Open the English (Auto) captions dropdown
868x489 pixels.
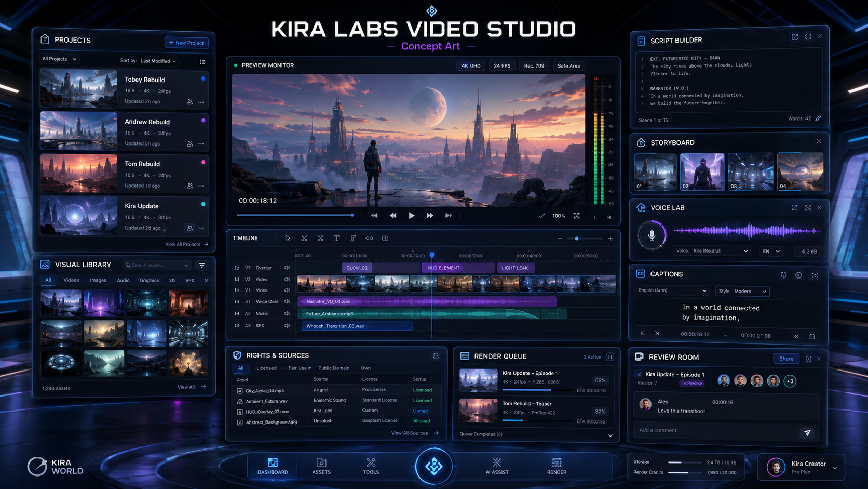(x=672, y=290)
